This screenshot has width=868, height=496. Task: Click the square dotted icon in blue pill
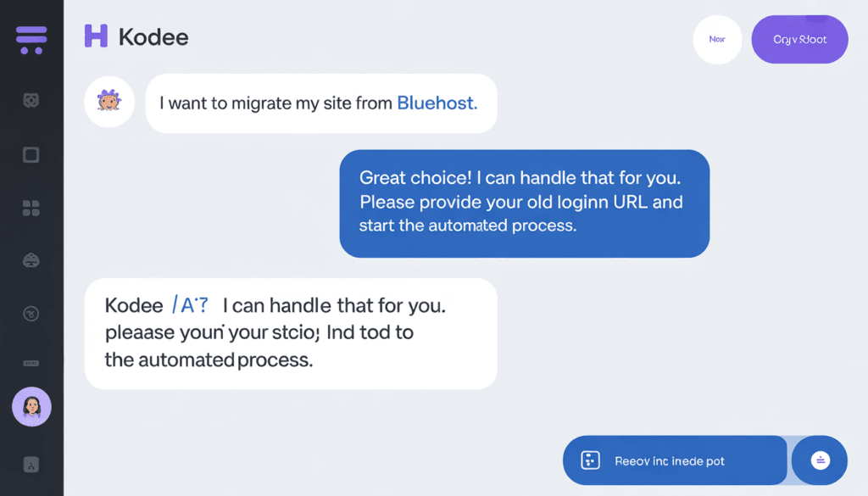click(590, 460)
